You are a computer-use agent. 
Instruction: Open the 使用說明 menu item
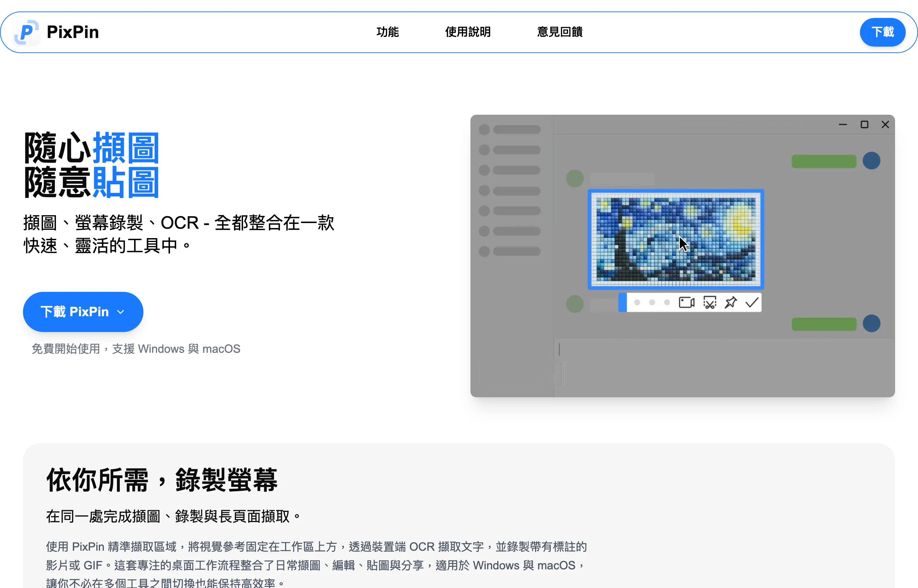pyautogui.click(x=468, y=32)
